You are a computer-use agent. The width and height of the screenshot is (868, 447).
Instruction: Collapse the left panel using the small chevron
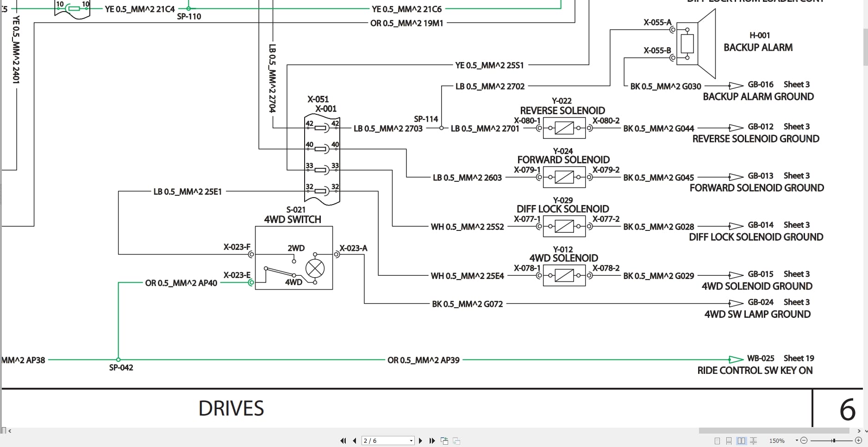[x=9, y=430]
